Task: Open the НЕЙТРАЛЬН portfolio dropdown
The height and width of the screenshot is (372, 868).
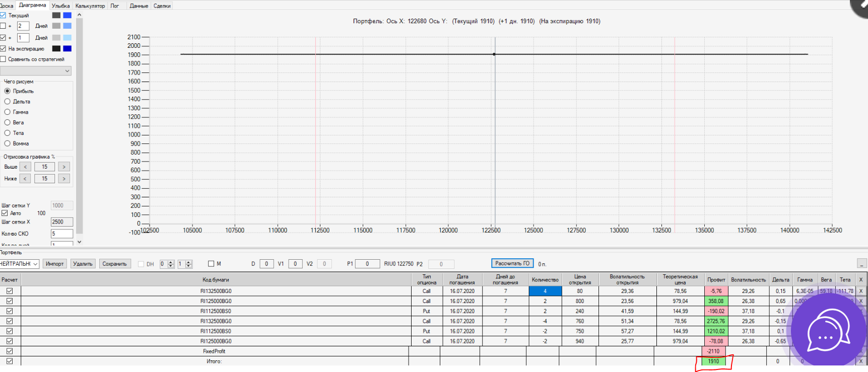Action: pos(19,264)
